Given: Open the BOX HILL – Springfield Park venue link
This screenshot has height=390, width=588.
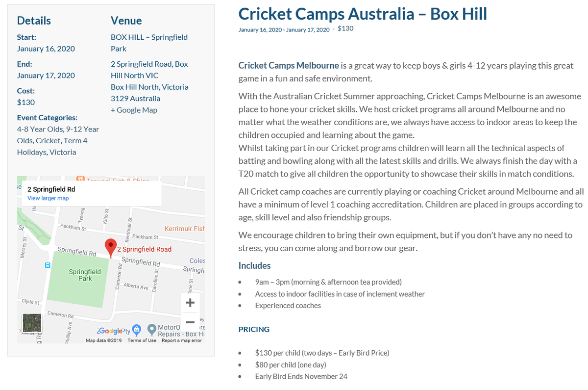Looking at the screenshot, I should [x=149, y=43].
